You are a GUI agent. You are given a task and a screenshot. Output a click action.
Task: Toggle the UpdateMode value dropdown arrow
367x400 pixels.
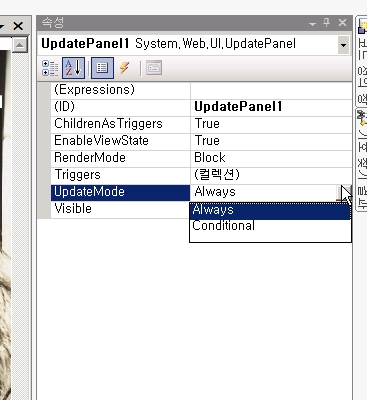(x=344, y=193)
